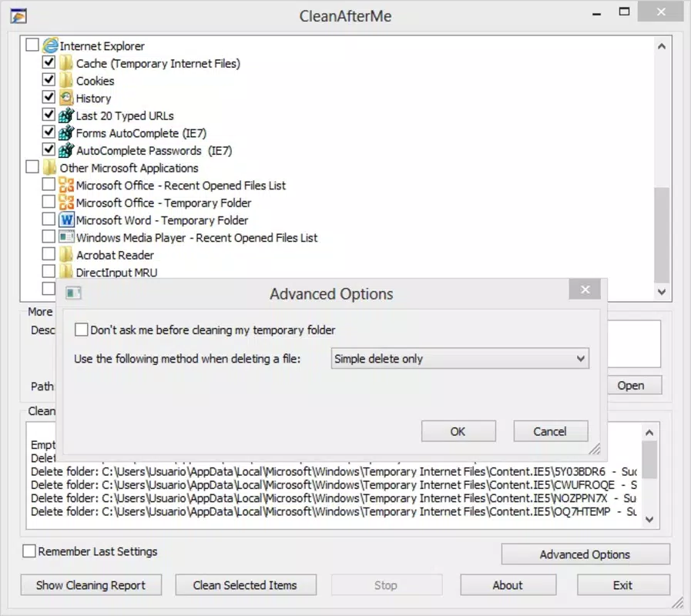Uncheck the Cookies checkbox
691x616 pixels.
49,79
